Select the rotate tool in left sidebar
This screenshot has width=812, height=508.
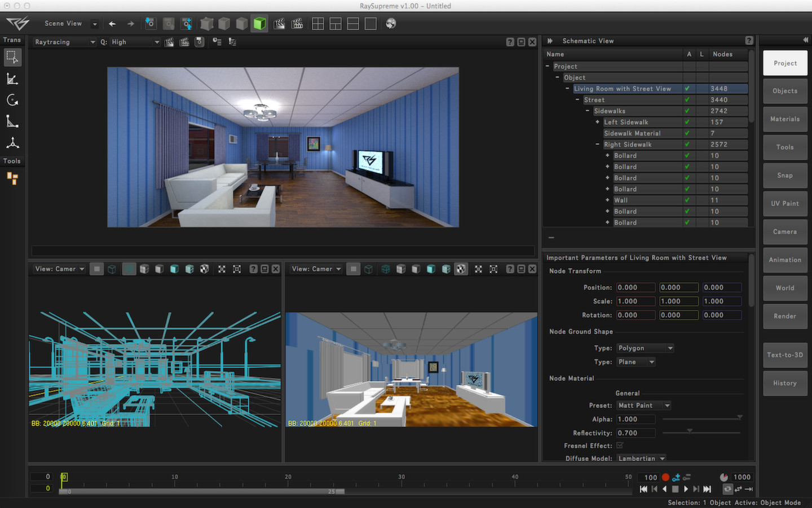point(12,100)
